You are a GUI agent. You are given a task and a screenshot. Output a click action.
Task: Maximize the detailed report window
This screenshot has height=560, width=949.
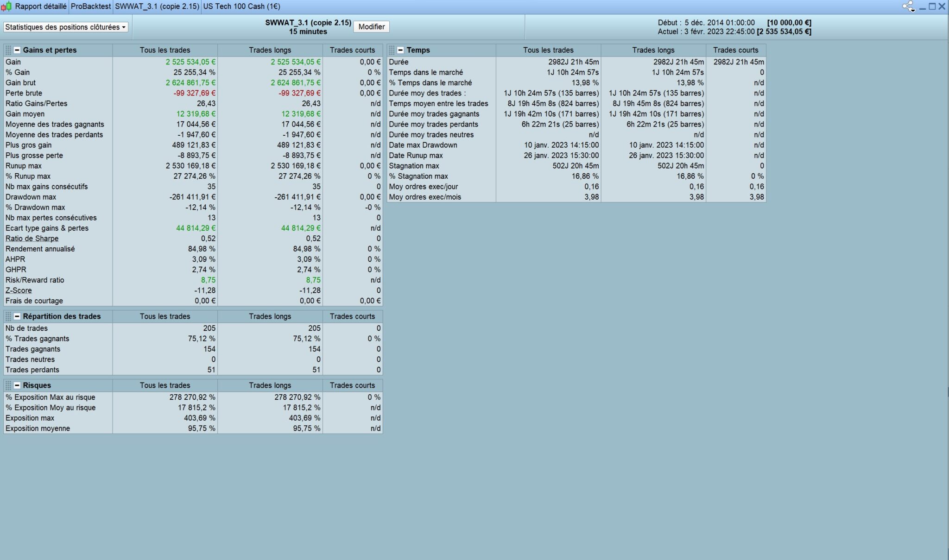[x=932, y=6]
